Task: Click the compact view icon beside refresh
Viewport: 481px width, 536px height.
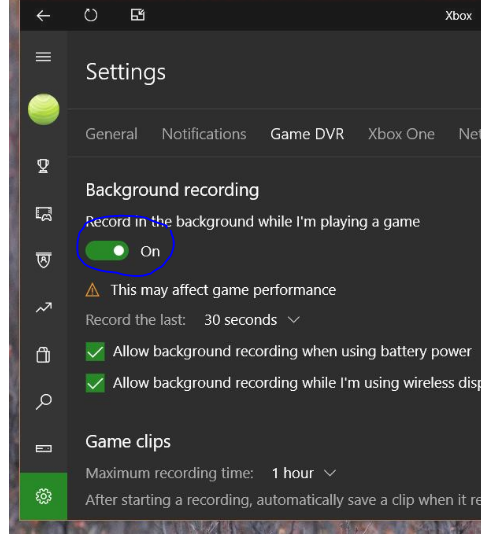Action: [x=137, y=15]
